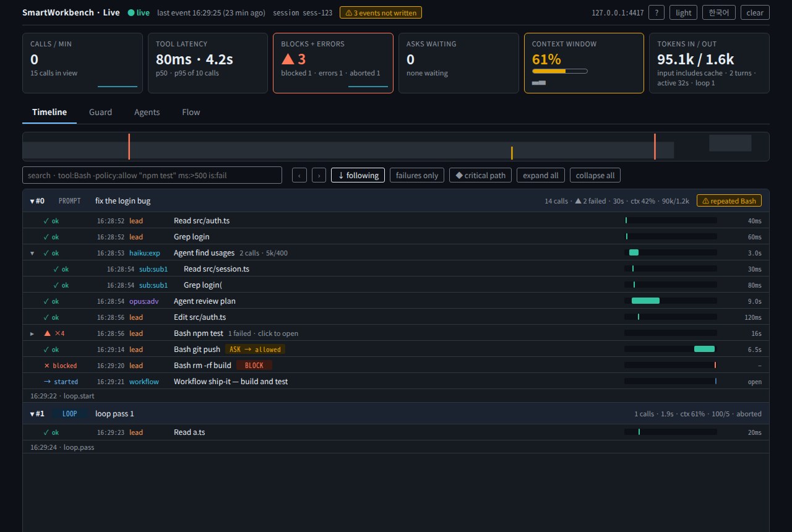Switch to the Timeline tab
The height and width of the screenshot is (532, 792).
[x=49, y=112]
